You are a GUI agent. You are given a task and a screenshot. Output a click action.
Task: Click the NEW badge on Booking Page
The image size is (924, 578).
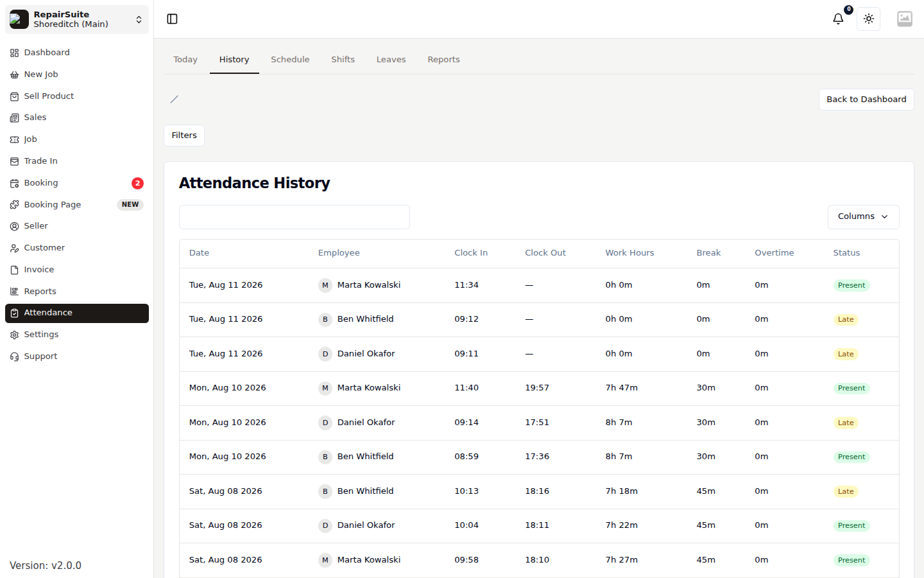[130, 205]
